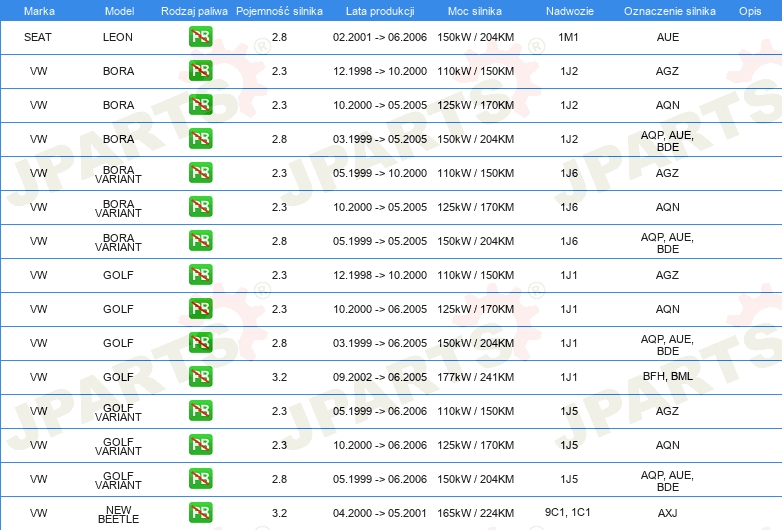Image resolution: width=782 pixels, height=530 pixels.
Task: Click the '02.2001 -> 06.2006' production years cell
Action: [380, 37]
